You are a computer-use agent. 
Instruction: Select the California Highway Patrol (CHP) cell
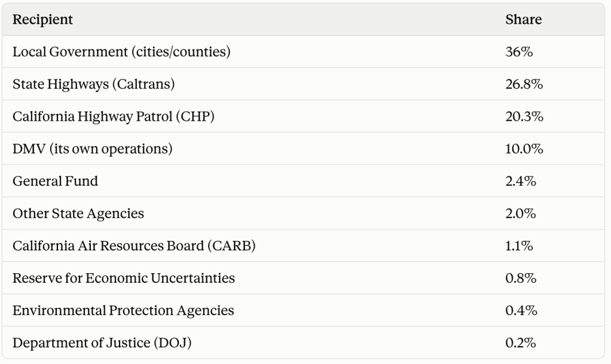point(114,117)
